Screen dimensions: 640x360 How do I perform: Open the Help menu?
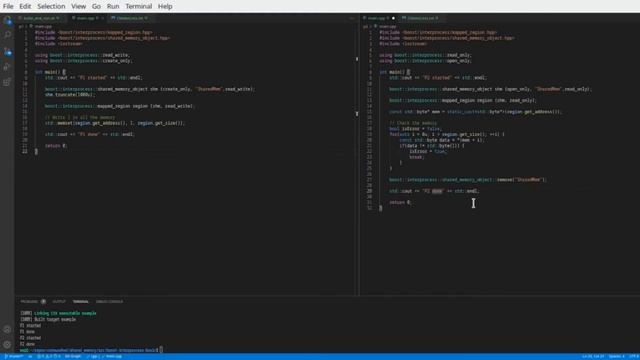165,7
